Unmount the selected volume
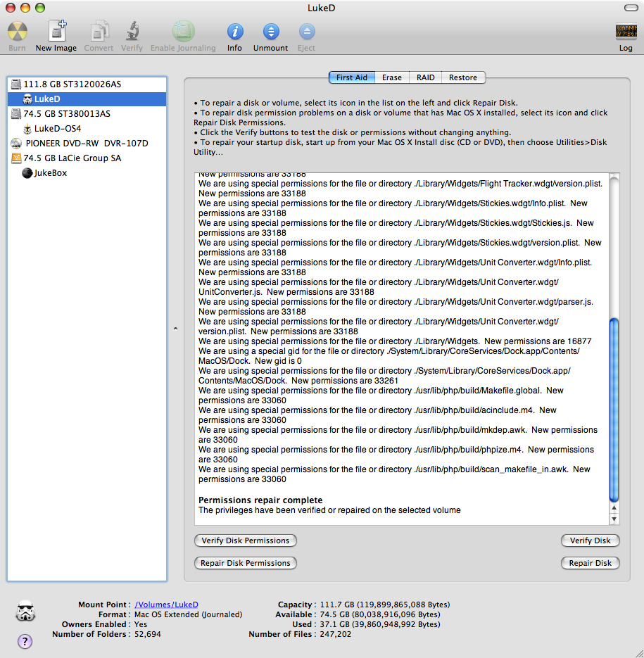The image size is (644, 658). 270,32
